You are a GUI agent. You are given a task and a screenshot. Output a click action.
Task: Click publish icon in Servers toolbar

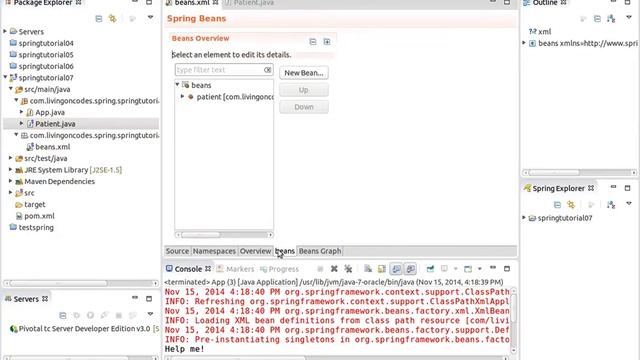(133, 316)
